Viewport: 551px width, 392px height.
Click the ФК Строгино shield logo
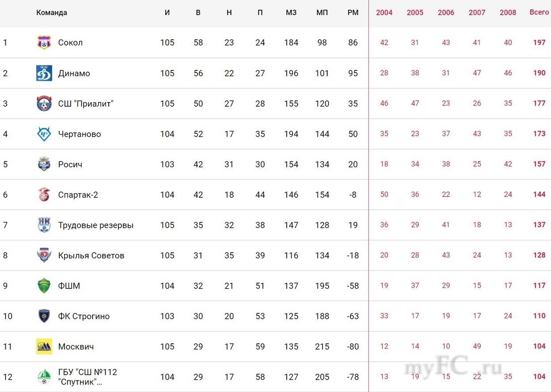tap(44, 316)
